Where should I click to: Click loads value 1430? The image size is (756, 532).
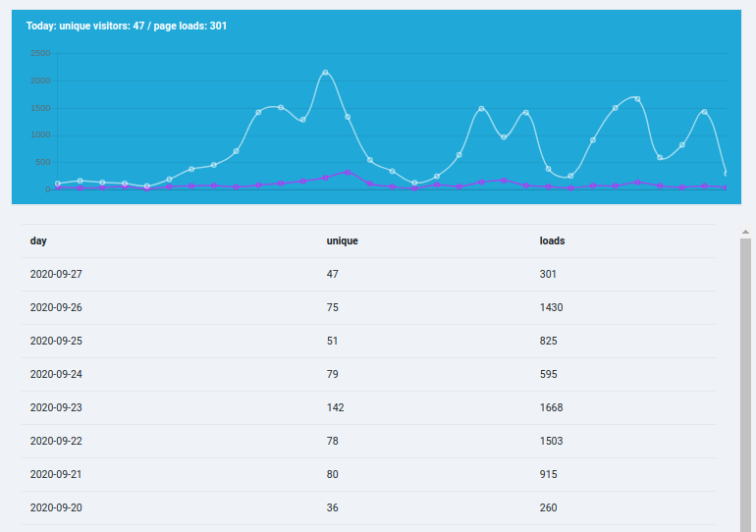click(x=551, y=307)
